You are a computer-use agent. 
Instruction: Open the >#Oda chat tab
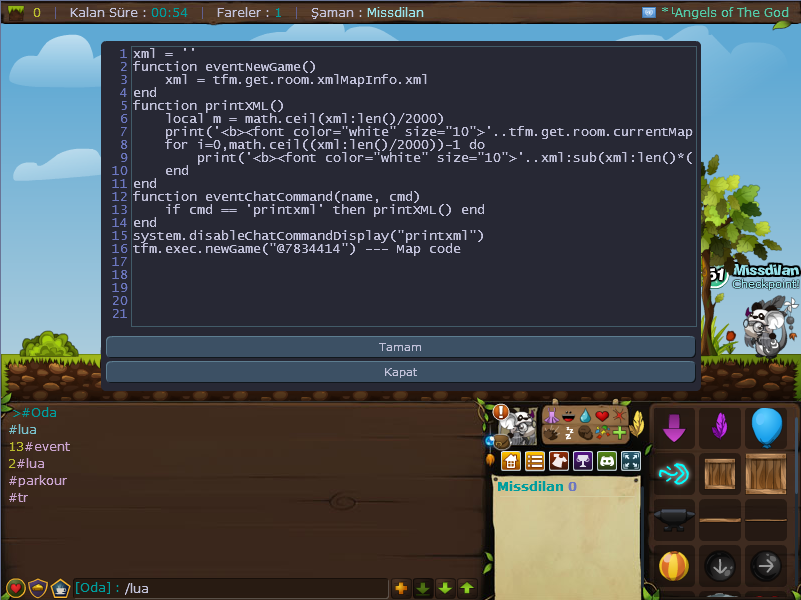pos(35,413)
